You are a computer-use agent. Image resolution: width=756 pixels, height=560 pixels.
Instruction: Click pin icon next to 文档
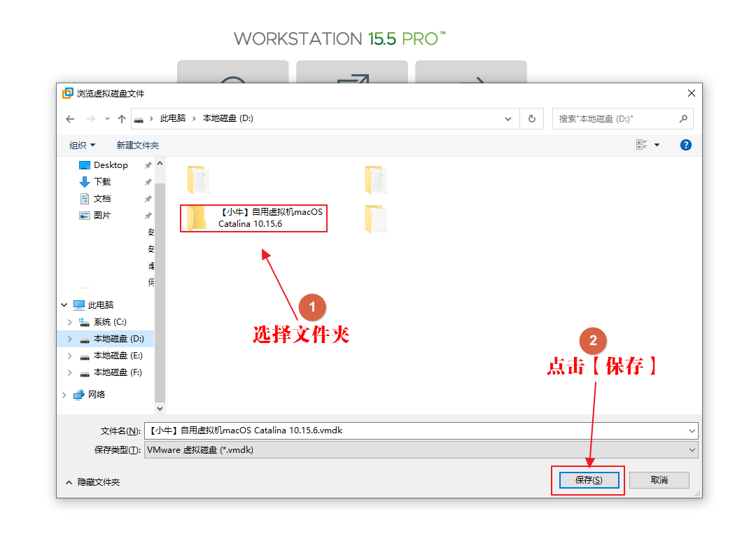[148, 199]
